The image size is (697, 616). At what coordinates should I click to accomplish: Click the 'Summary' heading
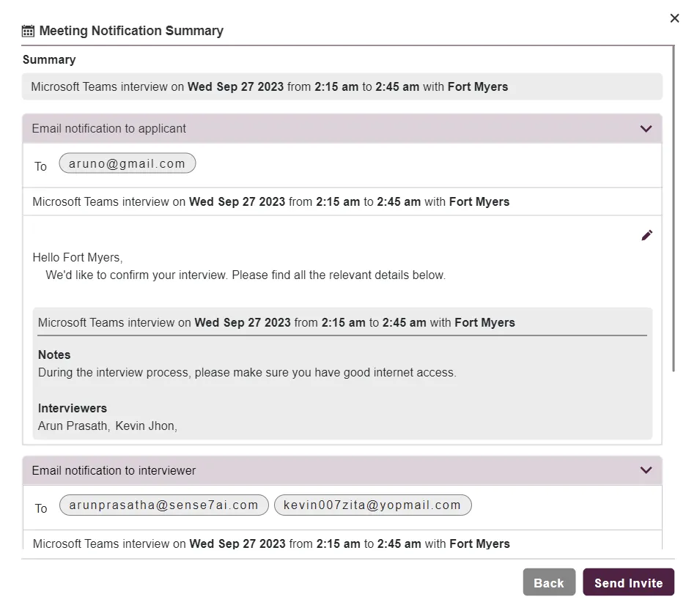49,59
